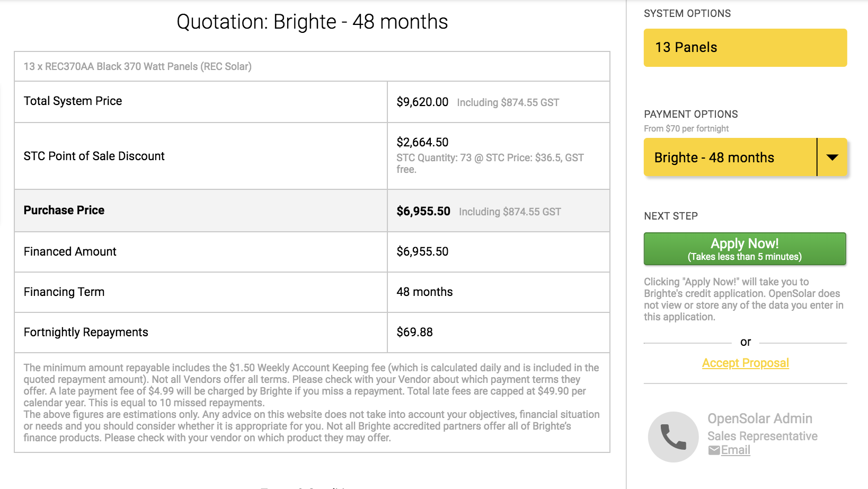Click the Purchase Price row label

64,210
